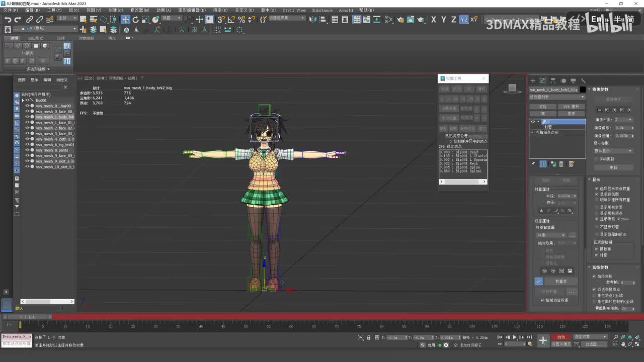This screenshot has width=644, height=362.
Task: Open the Layer Explorer icon
Action: [345, 20]
